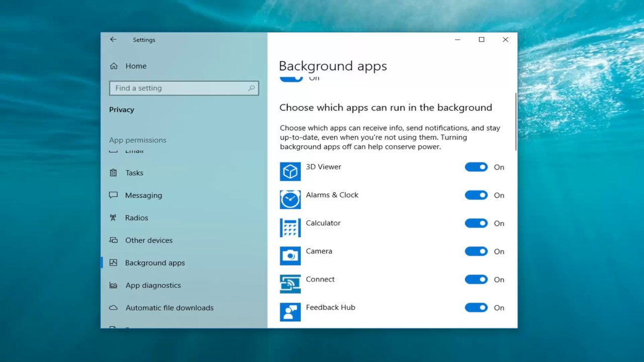The width and height of the screenshot is (644, 362).
Task: Click the 3D Viewer cube icon
Action: tap(290, 171)
